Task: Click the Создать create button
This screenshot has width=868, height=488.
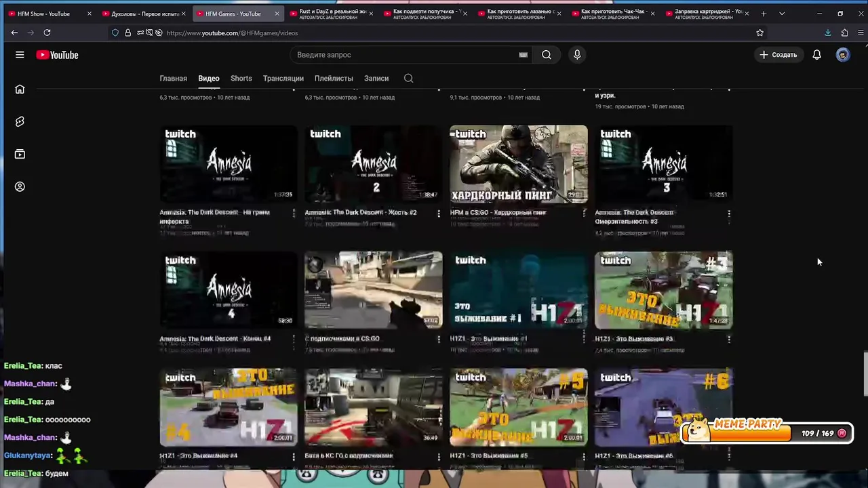Action: point(778,55)
